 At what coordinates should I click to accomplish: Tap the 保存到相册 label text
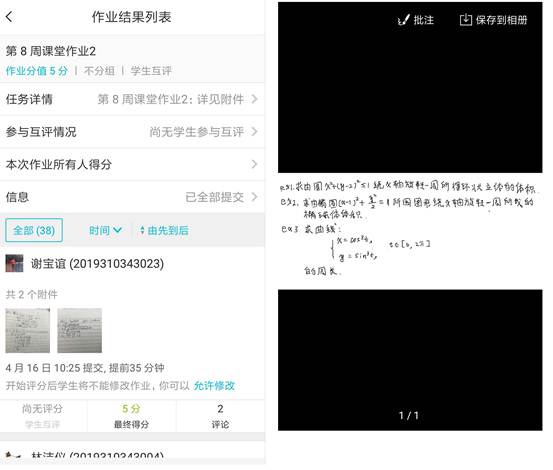(502, 20)
